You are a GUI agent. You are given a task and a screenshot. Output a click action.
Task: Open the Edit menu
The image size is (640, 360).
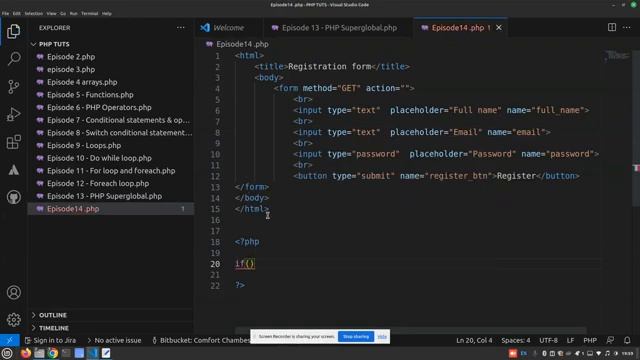17,13
